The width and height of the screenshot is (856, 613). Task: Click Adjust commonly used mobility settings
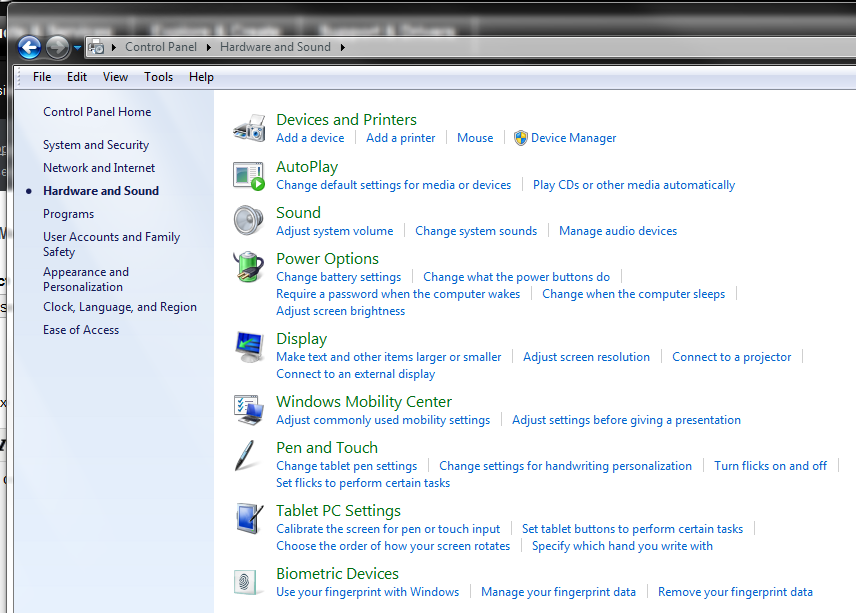click(383, 420)
